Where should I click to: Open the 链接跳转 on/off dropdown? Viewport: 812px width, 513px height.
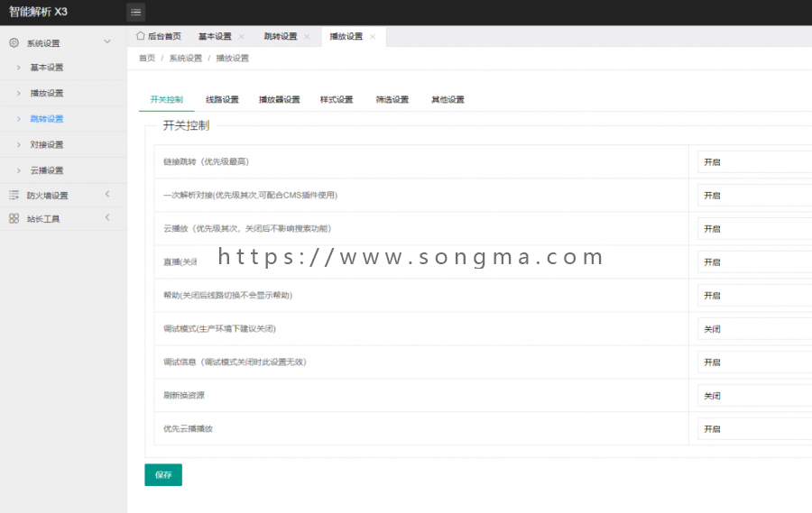click(x=754, y=162)
